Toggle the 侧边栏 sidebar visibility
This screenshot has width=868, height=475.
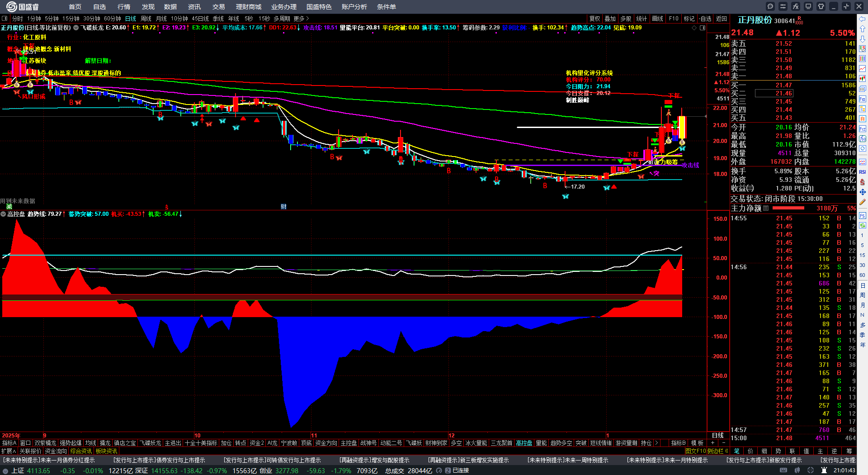point(718,451)
